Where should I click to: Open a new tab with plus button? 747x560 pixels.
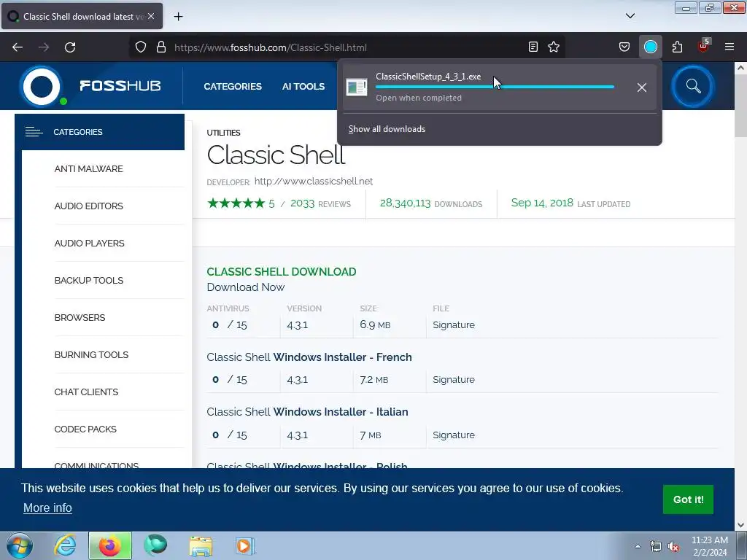tap(178, 17)
